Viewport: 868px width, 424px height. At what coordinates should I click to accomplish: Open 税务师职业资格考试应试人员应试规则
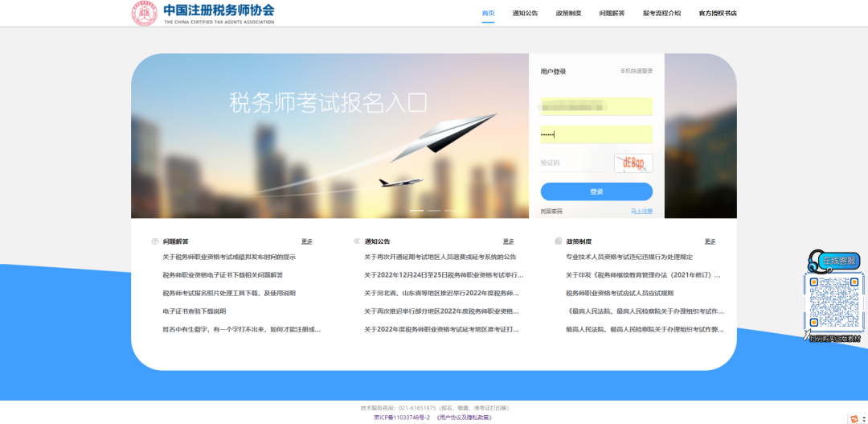620,293
